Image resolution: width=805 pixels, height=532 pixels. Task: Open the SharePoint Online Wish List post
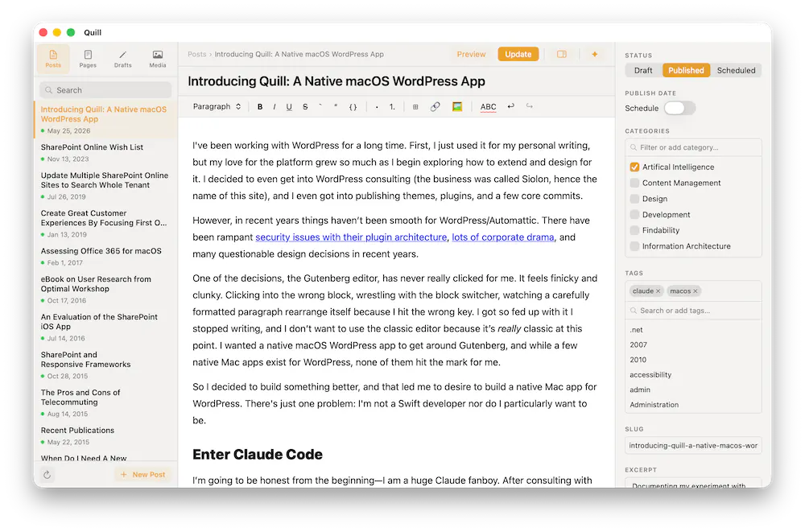pos(105,152)
